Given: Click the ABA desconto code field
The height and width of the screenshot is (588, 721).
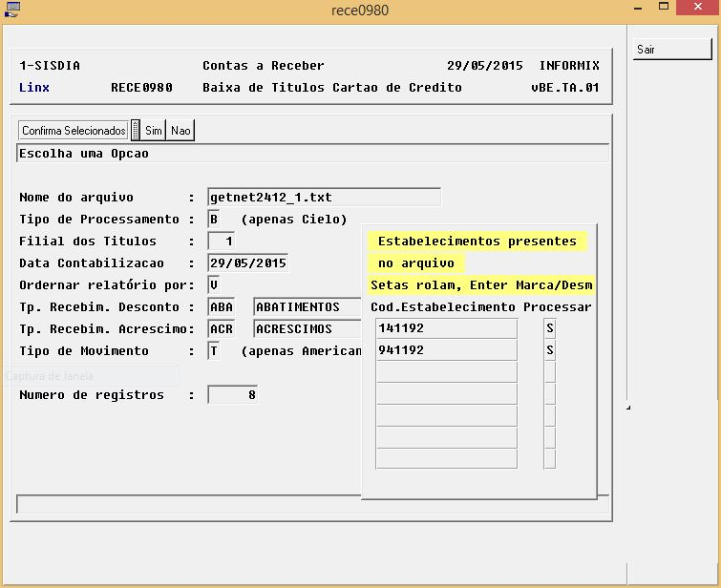Looking at the screenshot, I should pyautogui.click(x=222, y=307).
